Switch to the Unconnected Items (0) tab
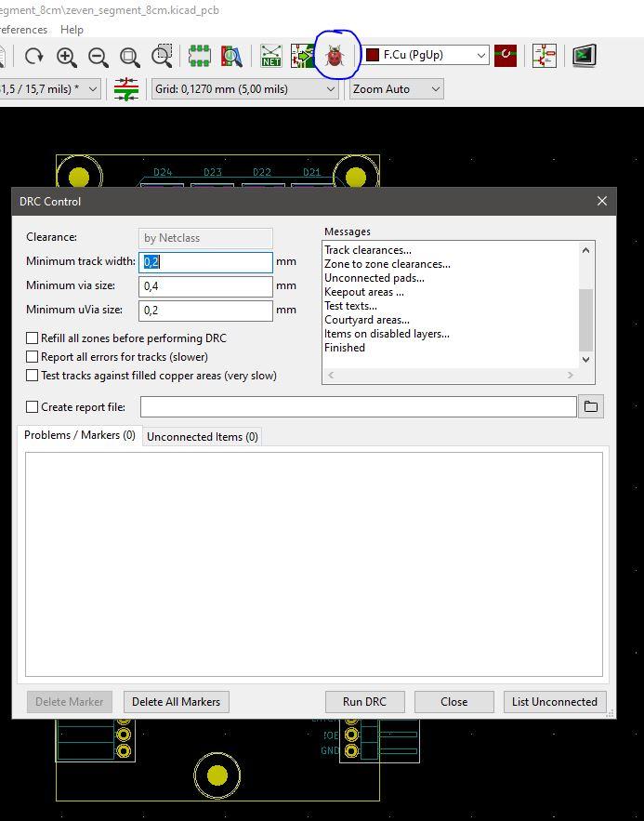644x821 pixels. pos(203,437)
